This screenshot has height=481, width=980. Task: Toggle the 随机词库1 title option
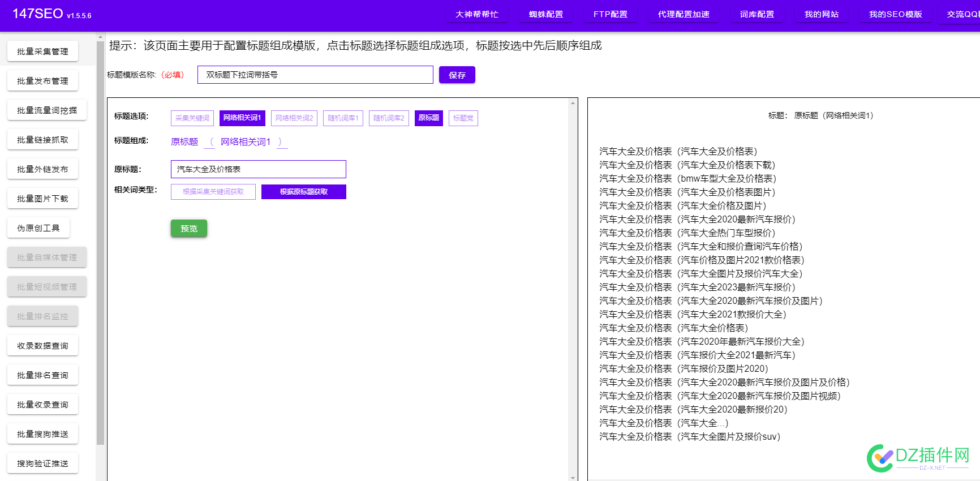click(343, 118)
